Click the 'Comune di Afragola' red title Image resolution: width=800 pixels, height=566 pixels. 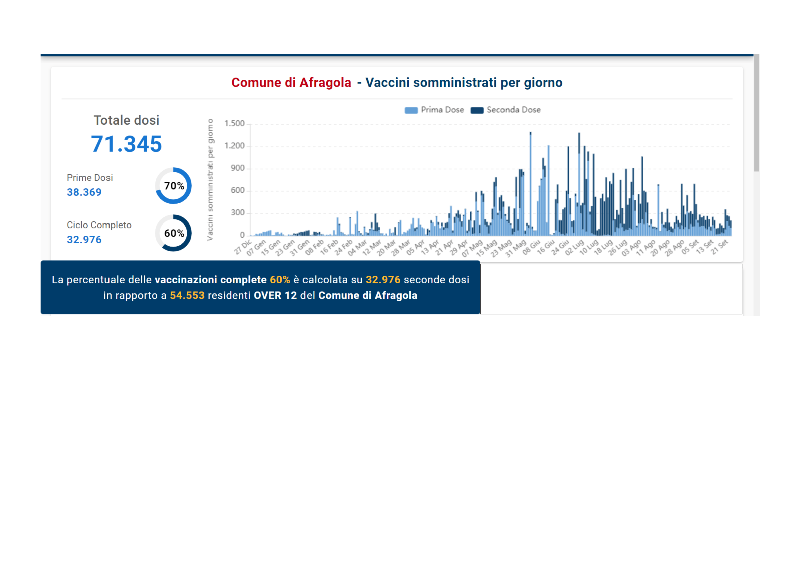291,83
